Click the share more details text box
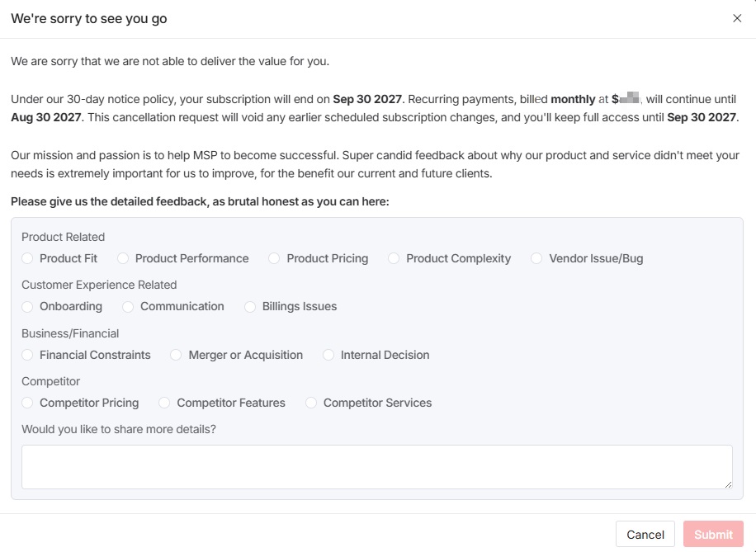The width and height of the screenshot is (756, 552). 376,466
